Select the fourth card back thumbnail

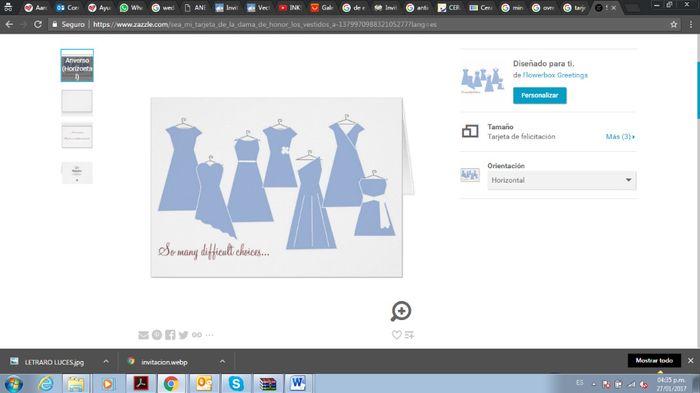tap(77, 172)
